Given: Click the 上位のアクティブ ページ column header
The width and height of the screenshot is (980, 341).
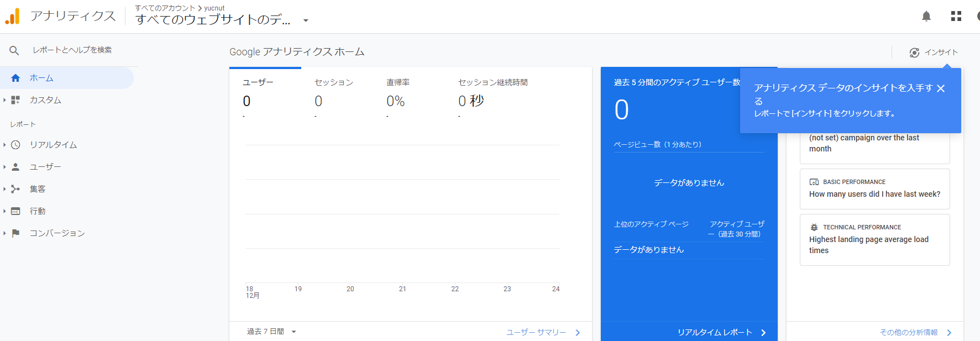Looking at the screenshot, I should tap(651, 224).
